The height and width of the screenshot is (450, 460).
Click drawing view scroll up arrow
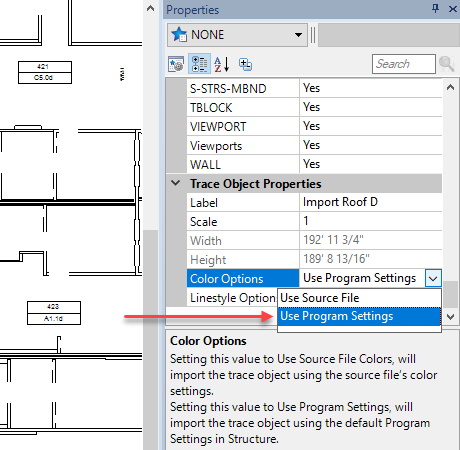click(x=150, y=8)
